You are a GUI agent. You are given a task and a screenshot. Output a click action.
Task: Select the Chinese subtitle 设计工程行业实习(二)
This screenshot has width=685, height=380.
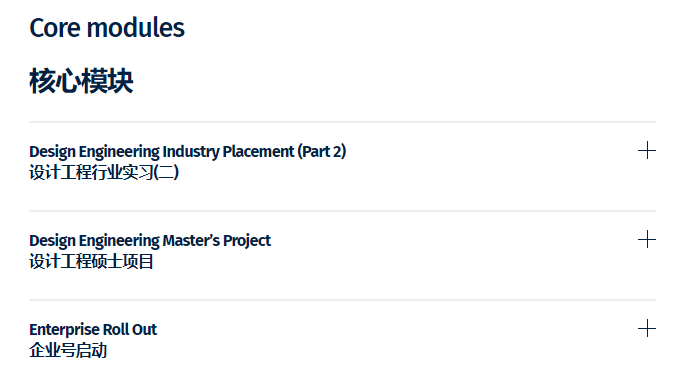pos(104,172)
